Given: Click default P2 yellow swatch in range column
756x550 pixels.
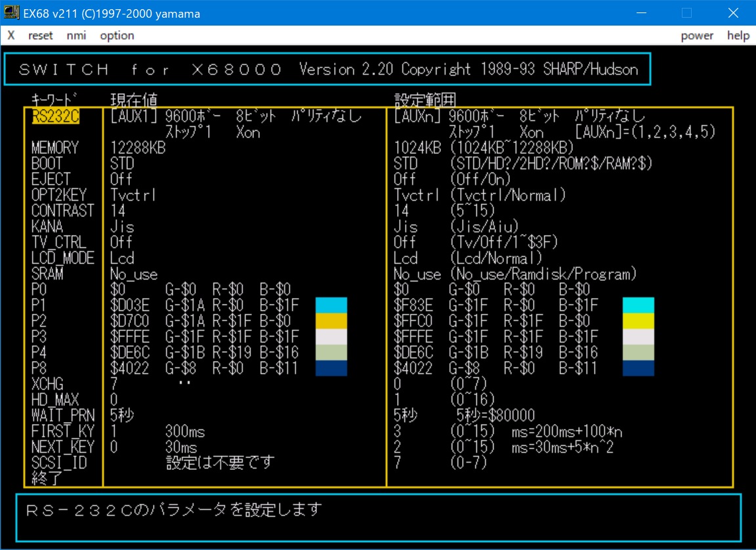Looking at the screenshot, I should pos(639,321).
